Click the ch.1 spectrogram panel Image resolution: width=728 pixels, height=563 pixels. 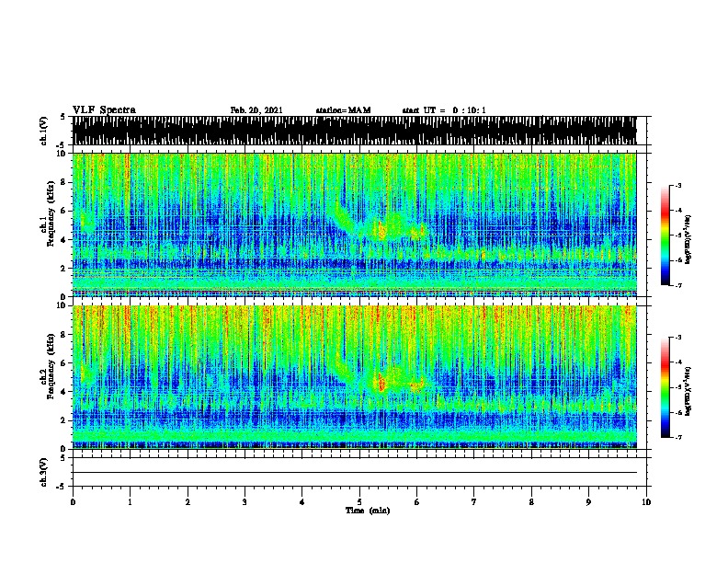click(354, 224)
